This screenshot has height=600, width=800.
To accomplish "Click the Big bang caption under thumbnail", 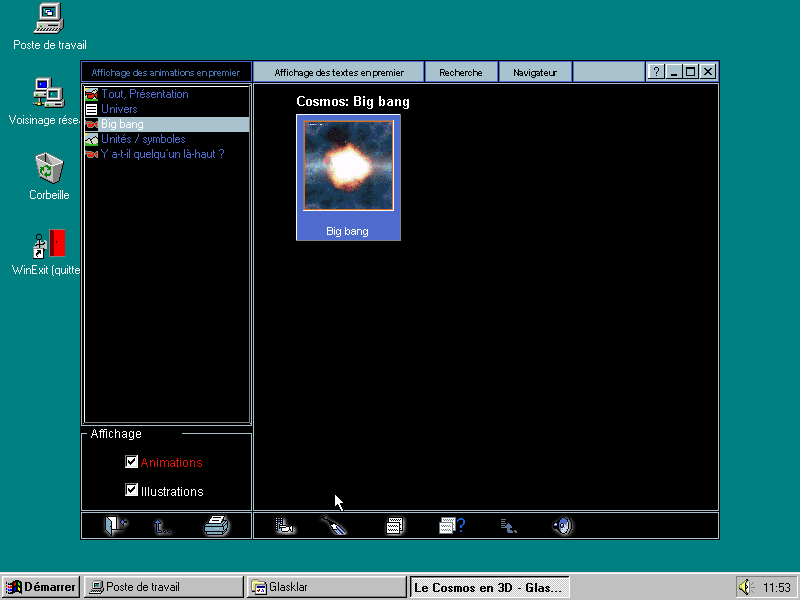I will coord(347,231).
